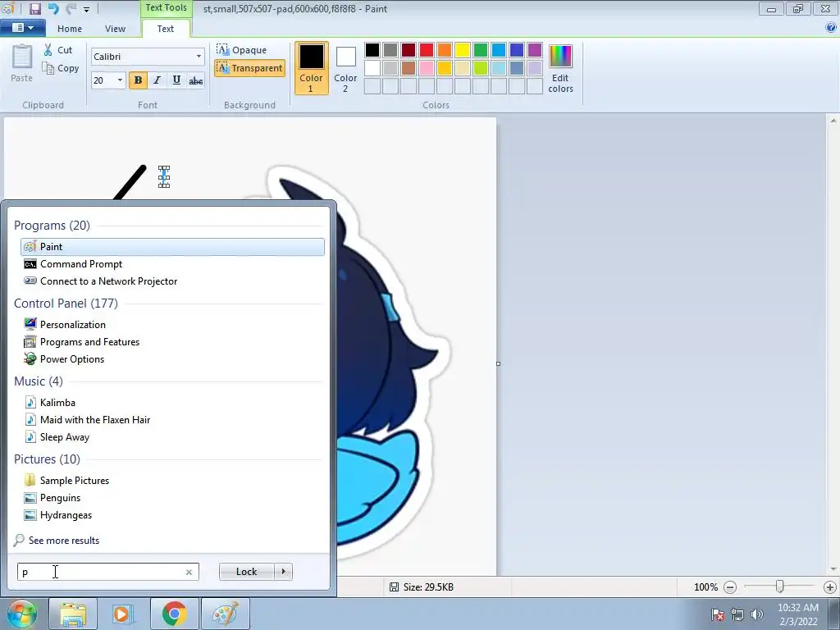The image size is (840, 630).
Task: Click the Control Panel (177) category header
Action: click(66, 304)
